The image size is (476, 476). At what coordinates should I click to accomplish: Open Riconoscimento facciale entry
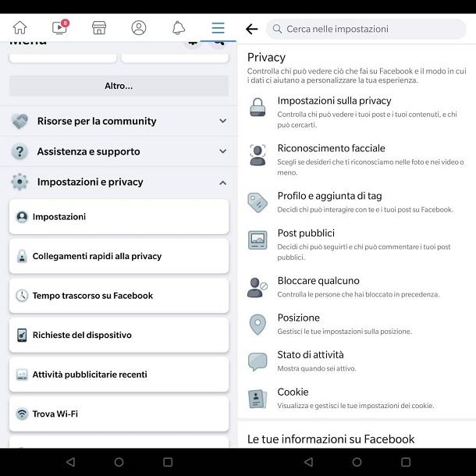[x=357, y=160]
